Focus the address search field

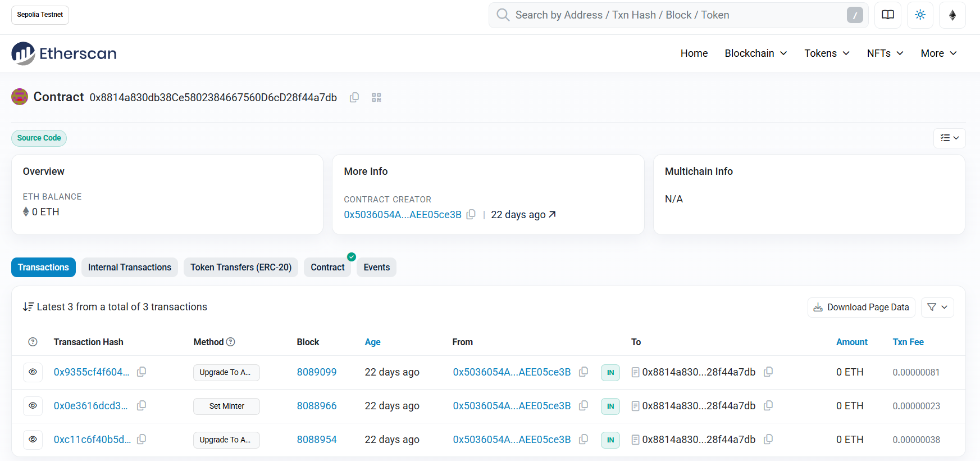pyautogui.click(x=674, y=15)
